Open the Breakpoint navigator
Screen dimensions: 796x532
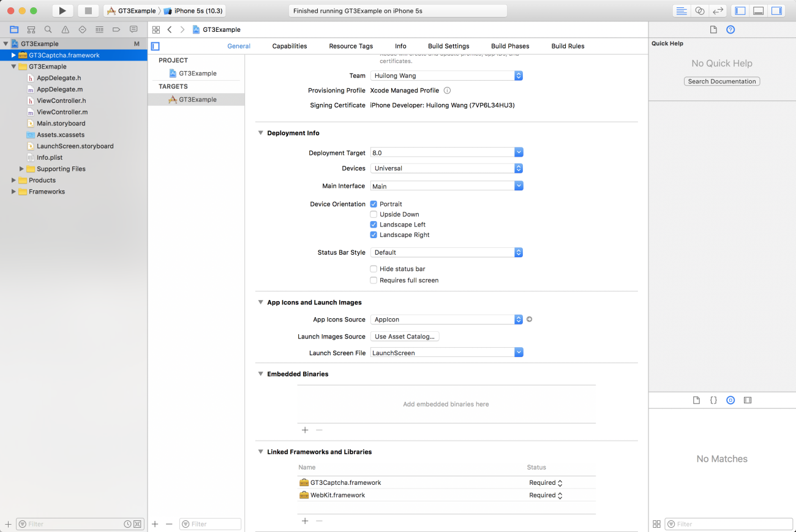116,29
